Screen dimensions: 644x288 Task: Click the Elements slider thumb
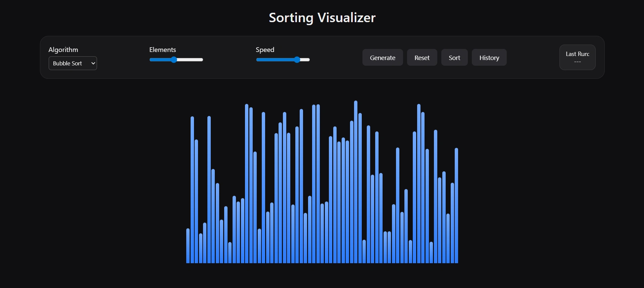[174, 60]
